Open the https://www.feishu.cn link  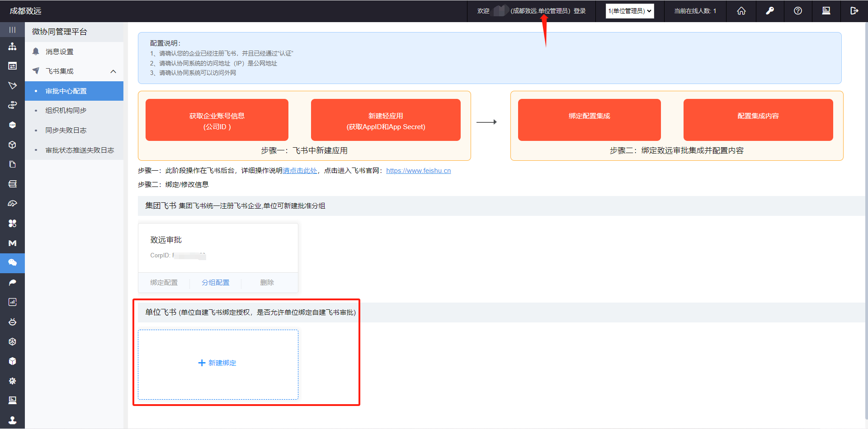pos(418,171)
